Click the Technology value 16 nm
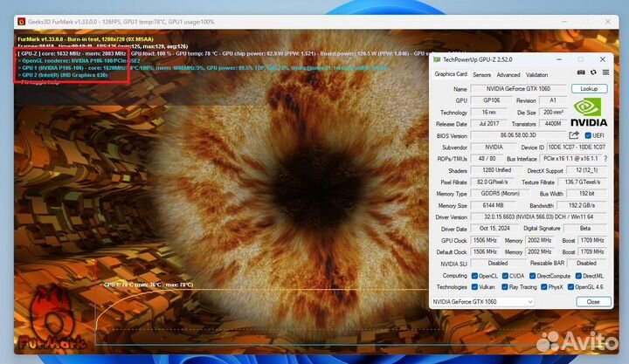629x364 pixels. [x=488, y=113]
